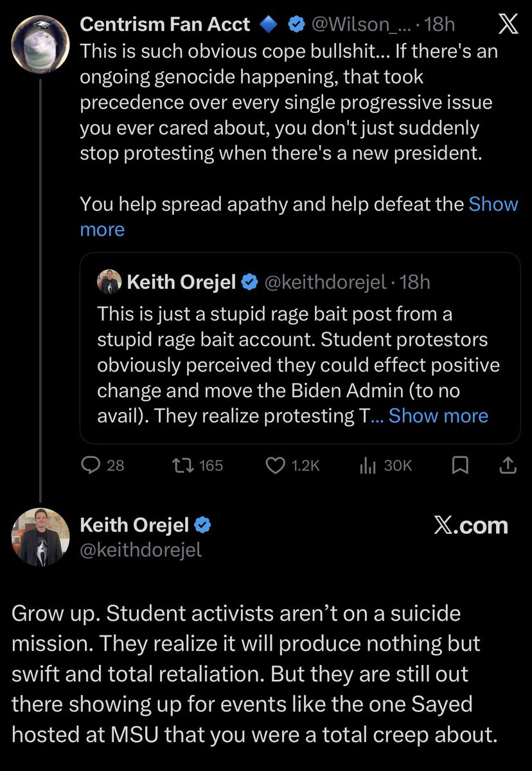Click Keith Orejel's blue verified badge in reply
Image resolution: width=532 pixels, height=771 pixels.
coord(203,526)
